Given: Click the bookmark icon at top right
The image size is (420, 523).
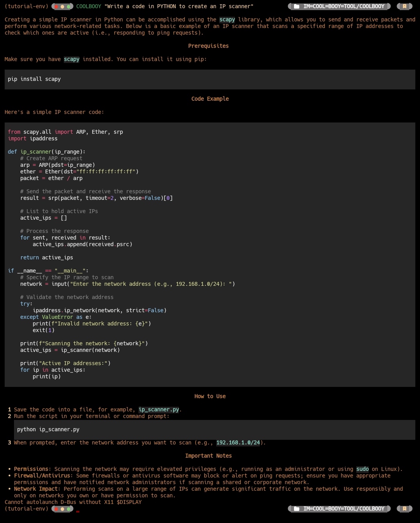Looking at the screenshot, I should [404, 7].
